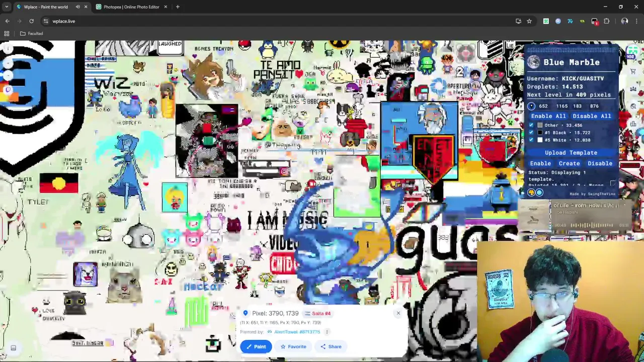Open the search magnifier icon on right sidebar
644x362 pixels.
tap(633, 106)
